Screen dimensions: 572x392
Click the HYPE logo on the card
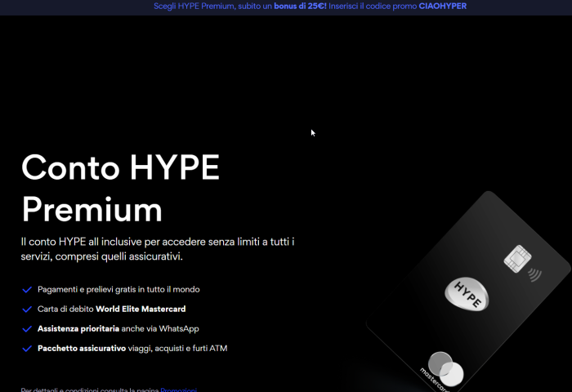(467, 294)
